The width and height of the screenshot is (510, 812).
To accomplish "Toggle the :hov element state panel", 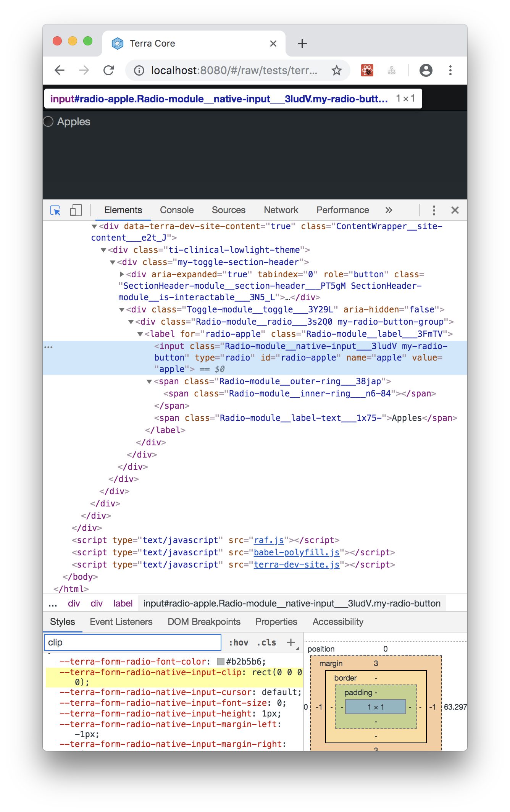I will pyautogui.click(x=239, y=642).
